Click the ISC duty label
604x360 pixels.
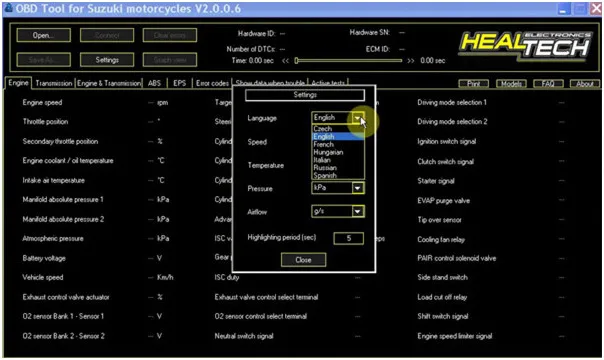(x=227, y=277)
